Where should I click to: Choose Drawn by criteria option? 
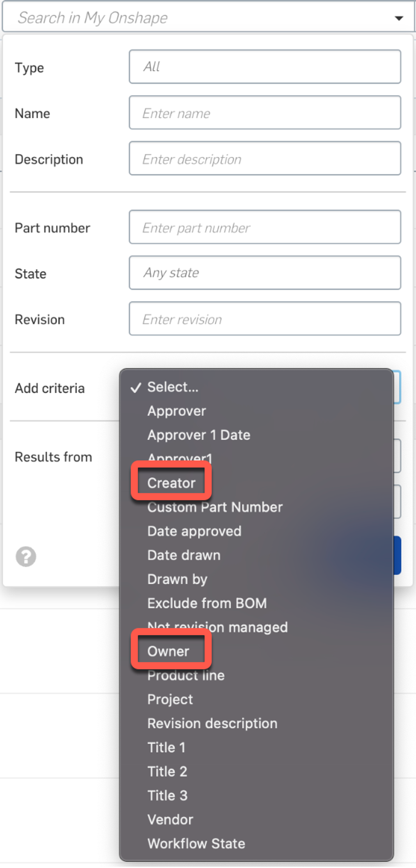(177, 579)
